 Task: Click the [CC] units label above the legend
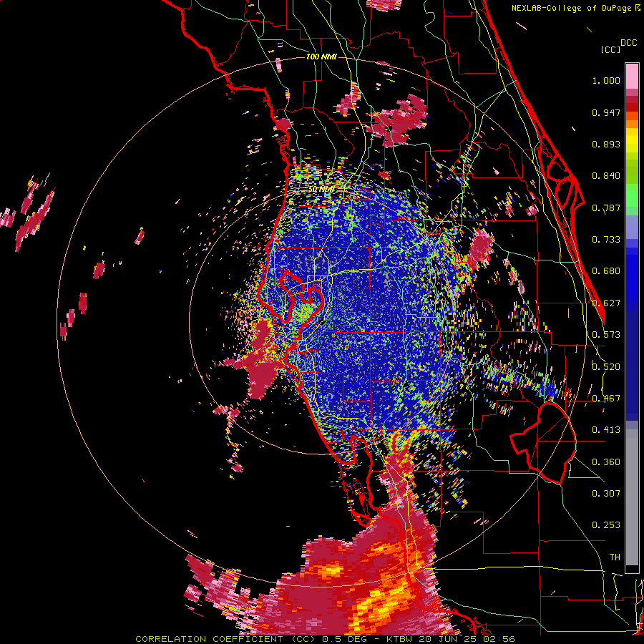610,49
